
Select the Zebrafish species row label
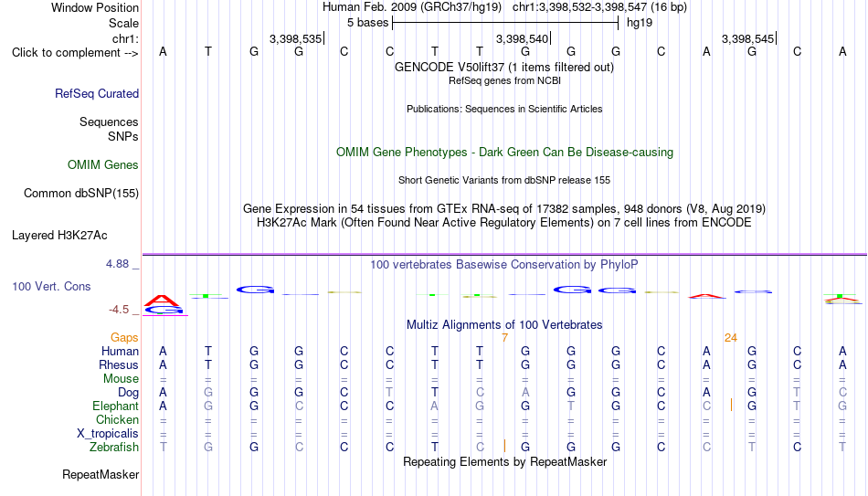[x=114, y=448]
